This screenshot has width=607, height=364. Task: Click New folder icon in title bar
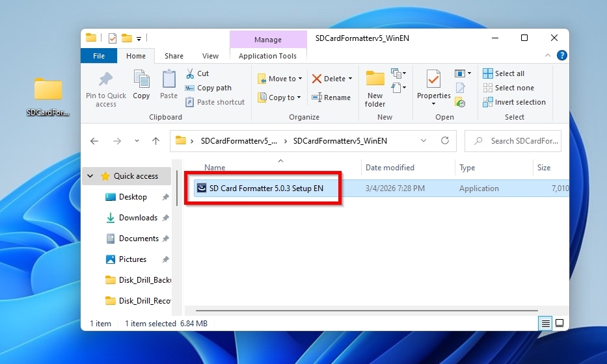127,38
